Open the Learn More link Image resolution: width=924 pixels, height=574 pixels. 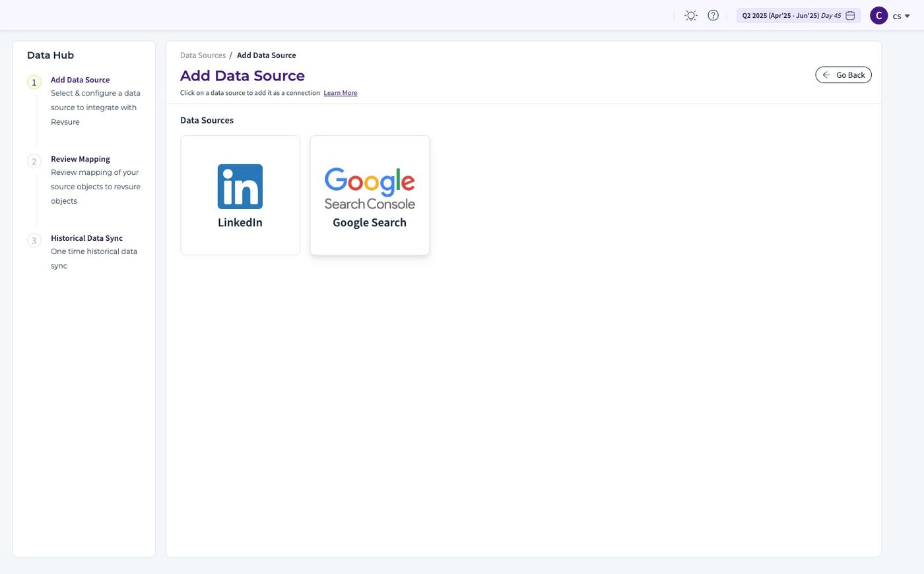(341, 93)
